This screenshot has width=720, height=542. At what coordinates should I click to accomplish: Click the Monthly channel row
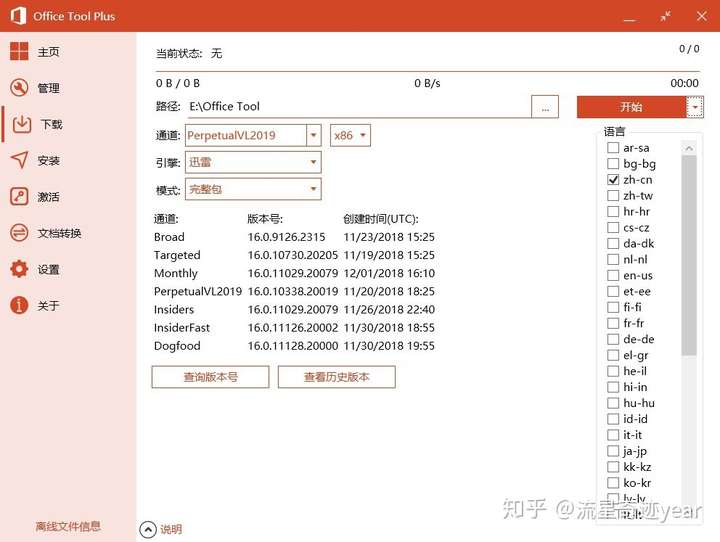click(294, 273)
